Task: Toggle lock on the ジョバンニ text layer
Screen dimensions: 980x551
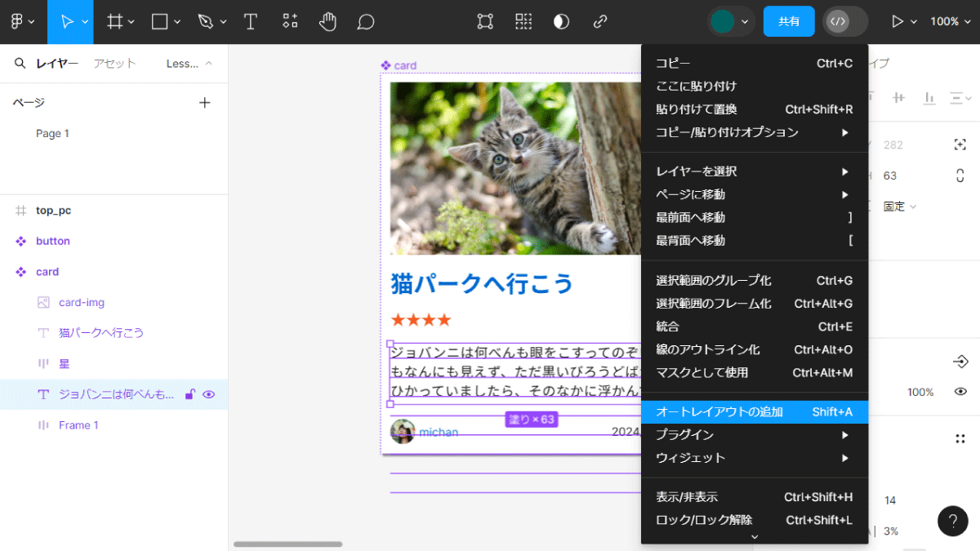Action: [x=189, y=394]
